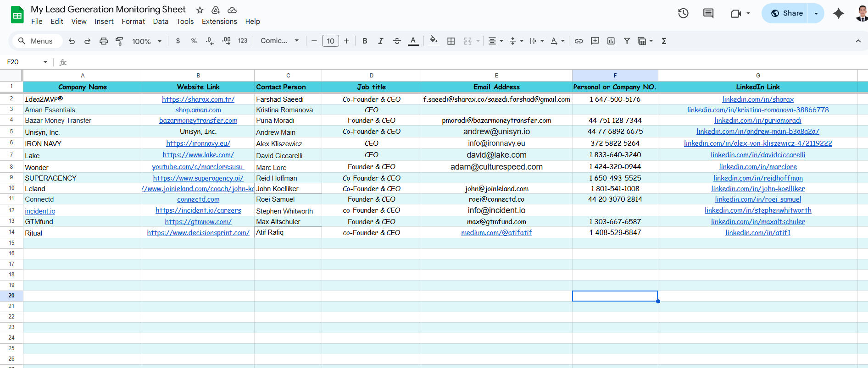This screenshot has height=368, width=868.
Task: Click the Google Sheets home icon
Action: tap(17, 15)
